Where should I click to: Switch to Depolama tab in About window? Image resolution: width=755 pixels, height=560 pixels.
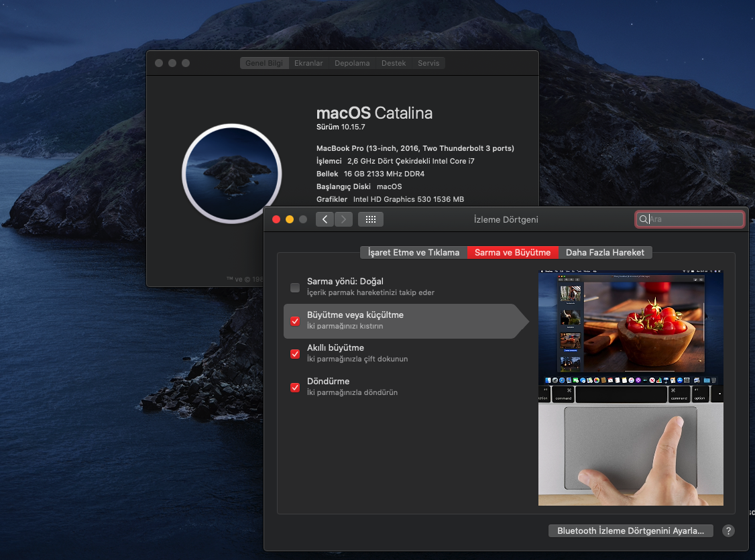[352, 63]
